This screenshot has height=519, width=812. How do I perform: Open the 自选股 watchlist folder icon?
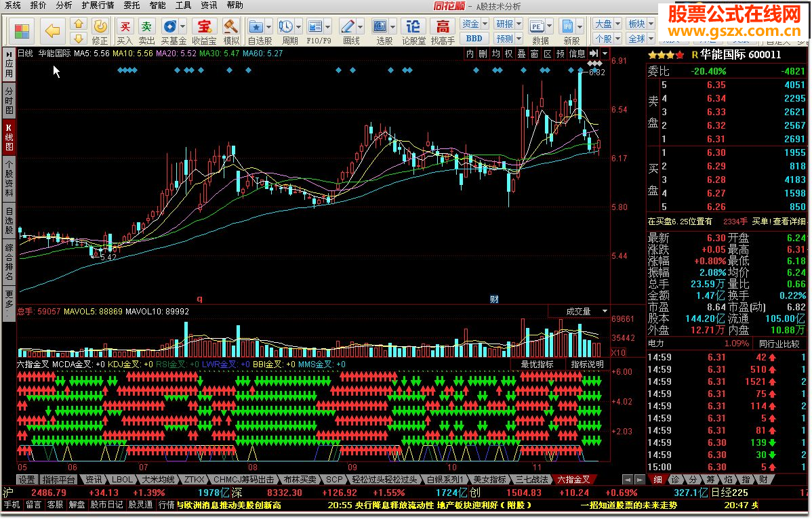[256, 26]
